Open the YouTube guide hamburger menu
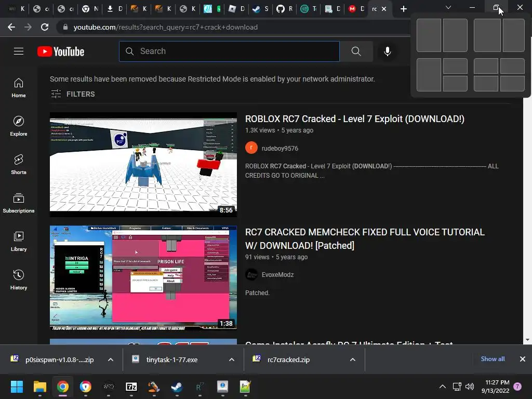 [19, 51]
